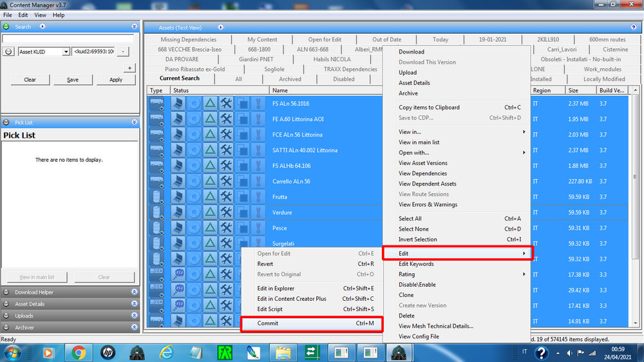Screen dimensions: 644x362
Task: Click the kuid value input field
Action: point(93,52)
